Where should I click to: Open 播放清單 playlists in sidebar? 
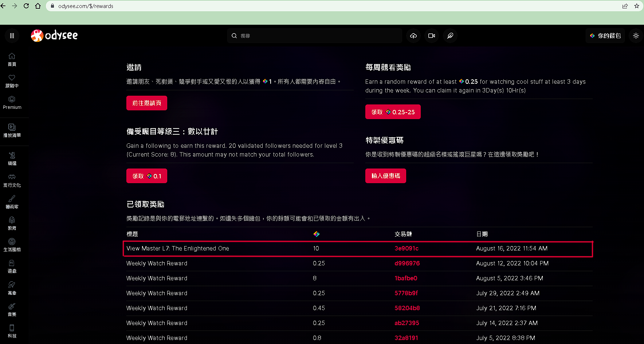click(x=12, y=131)
